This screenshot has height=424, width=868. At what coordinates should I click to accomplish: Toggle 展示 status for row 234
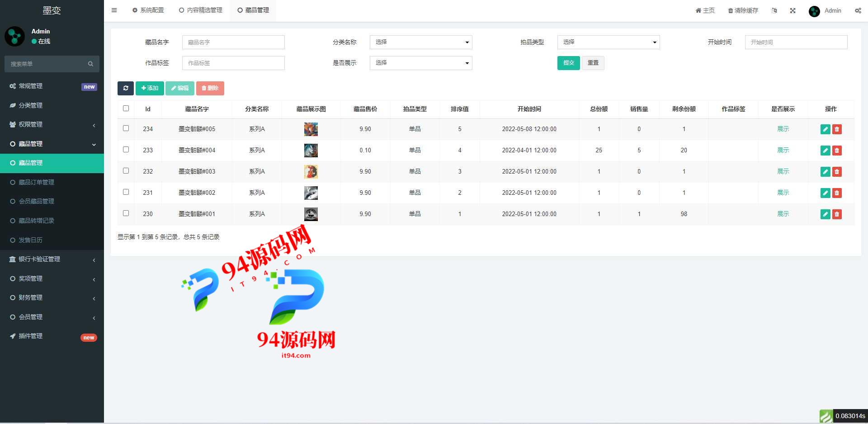tap(783, 129)
